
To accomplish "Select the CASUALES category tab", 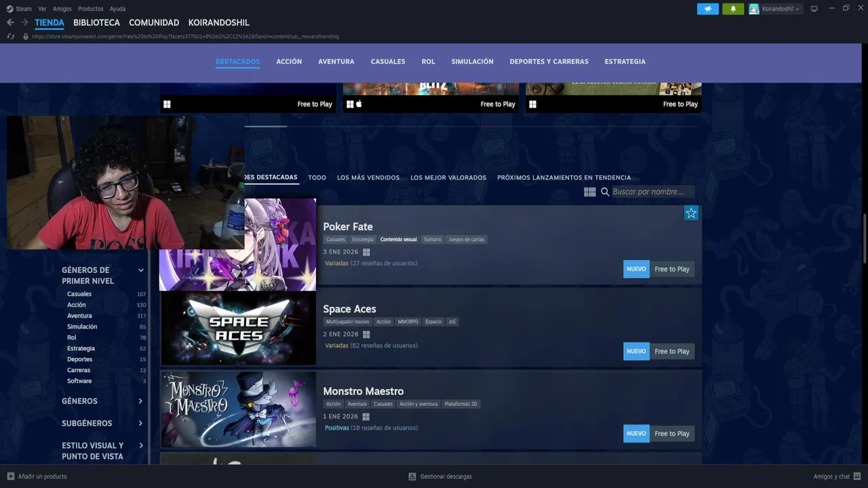I will click(x=388, y=62).
